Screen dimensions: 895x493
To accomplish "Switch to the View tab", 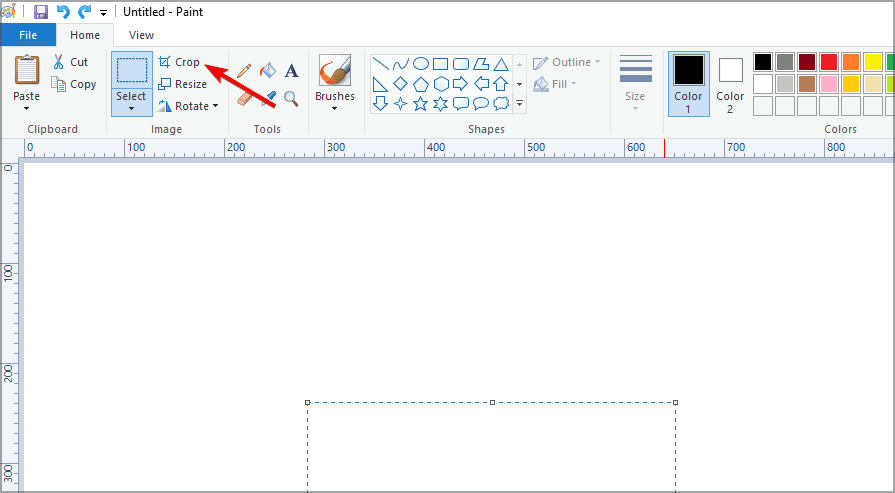I will click(141, 35).
